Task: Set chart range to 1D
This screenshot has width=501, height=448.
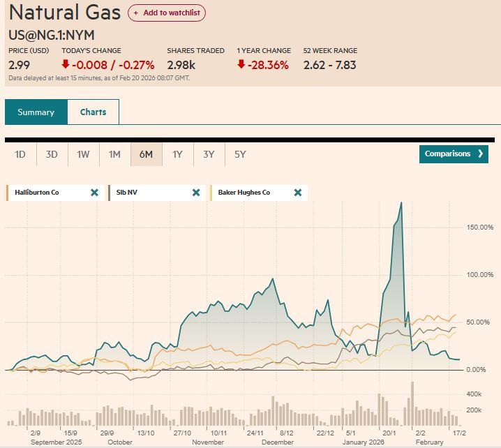Action: 20,154
